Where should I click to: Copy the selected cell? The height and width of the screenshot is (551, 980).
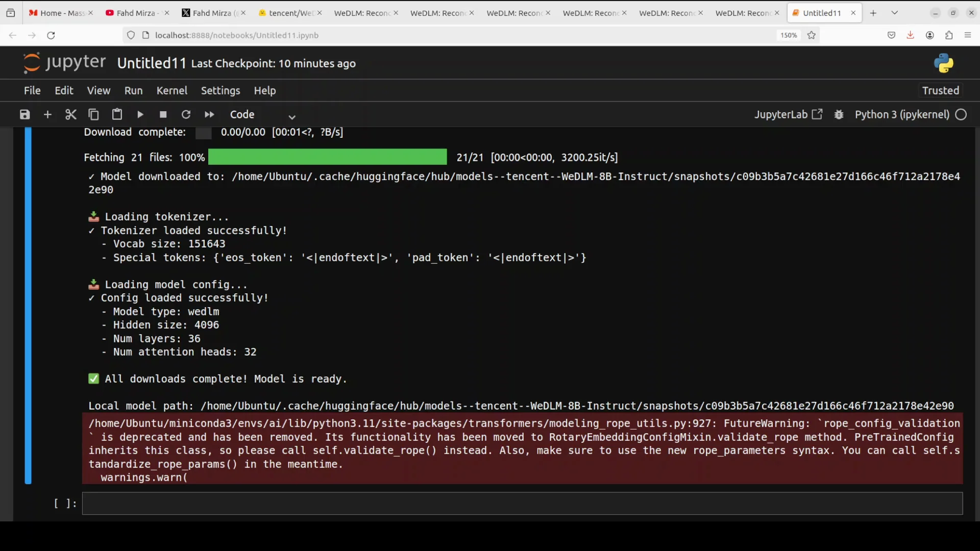click(93, 114)
